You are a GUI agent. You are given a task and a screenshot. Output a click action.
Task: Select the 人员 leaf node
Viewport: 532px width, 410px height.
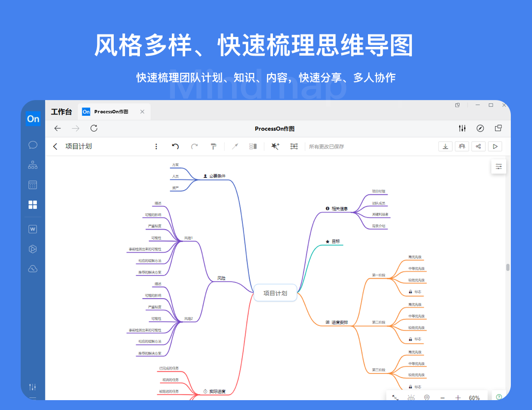175,176
